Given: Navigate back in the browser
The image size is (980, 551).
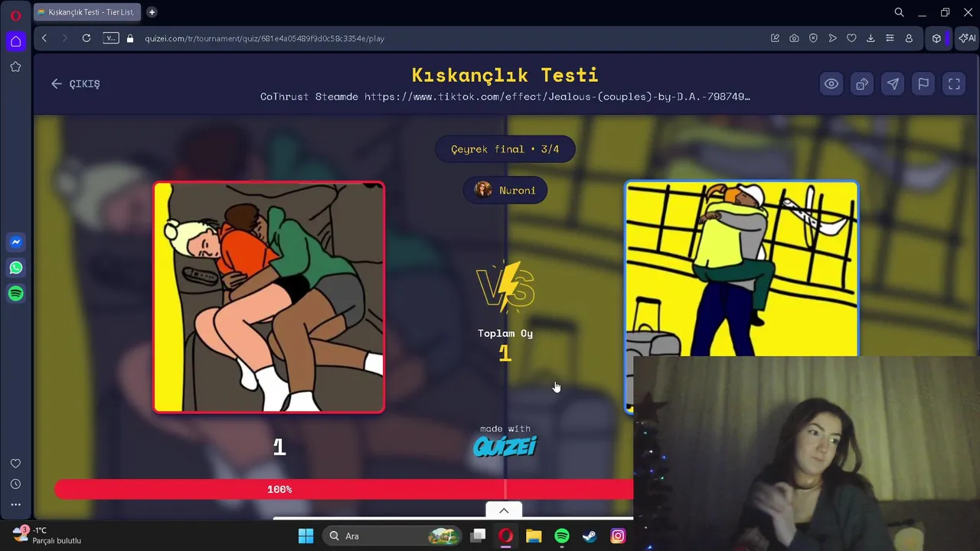Looking at the screenshot, I should (x=44, y=38).
